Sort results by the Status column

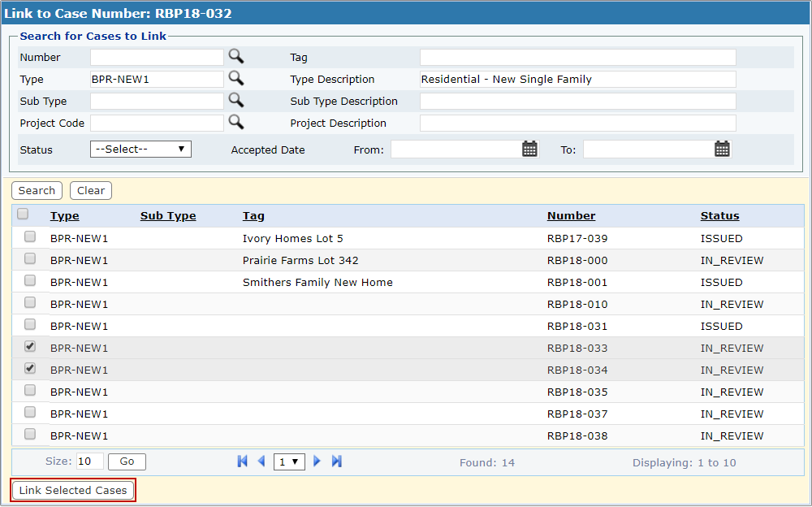[x=719, y=215]
